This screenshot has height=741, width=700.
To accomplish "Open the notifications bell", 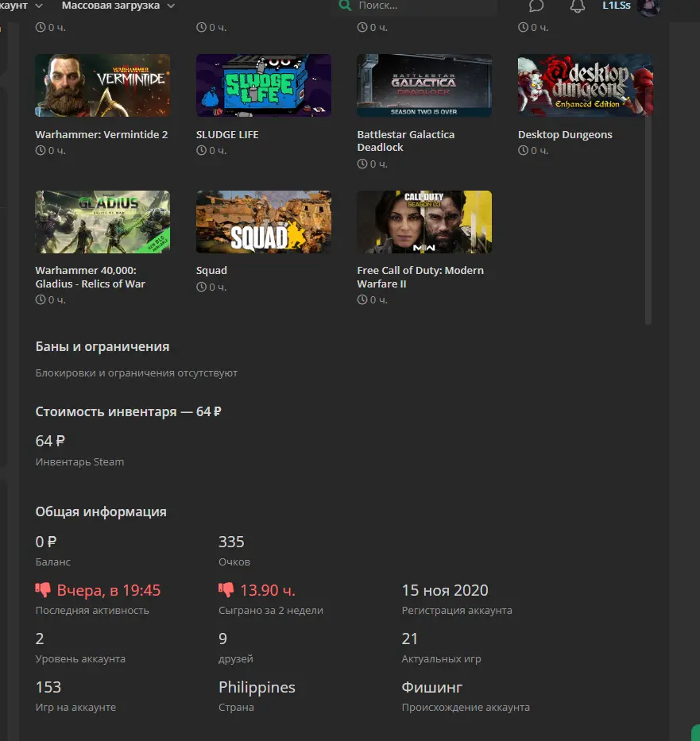I will [x=578, y=6].
